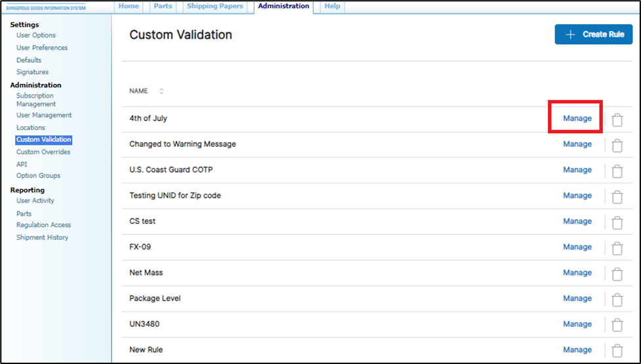The width and height of the screenshot is (641, 364).
Task: Delete the CS test rule
Action: pos(617,223)
